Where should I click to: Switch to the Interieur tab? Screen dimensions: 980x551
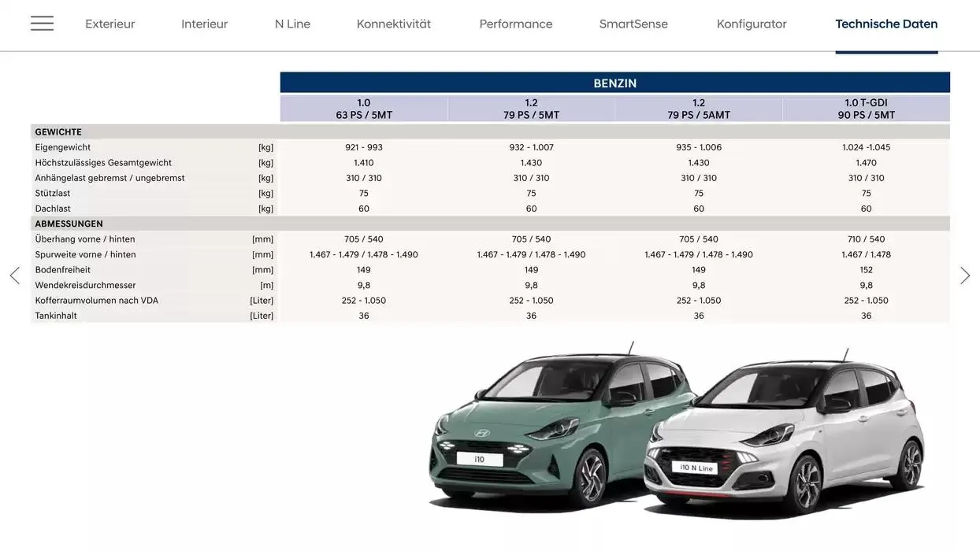[x=204, y=23]
